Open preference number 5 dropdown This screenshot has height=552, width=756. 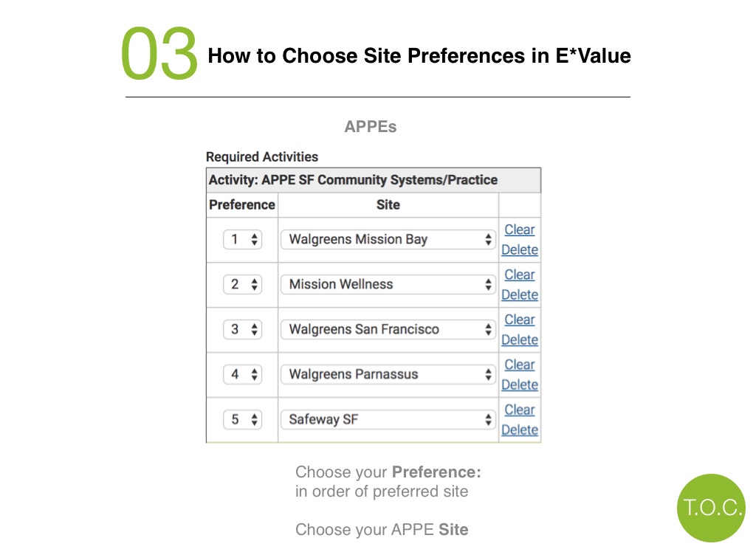point(242,419)
